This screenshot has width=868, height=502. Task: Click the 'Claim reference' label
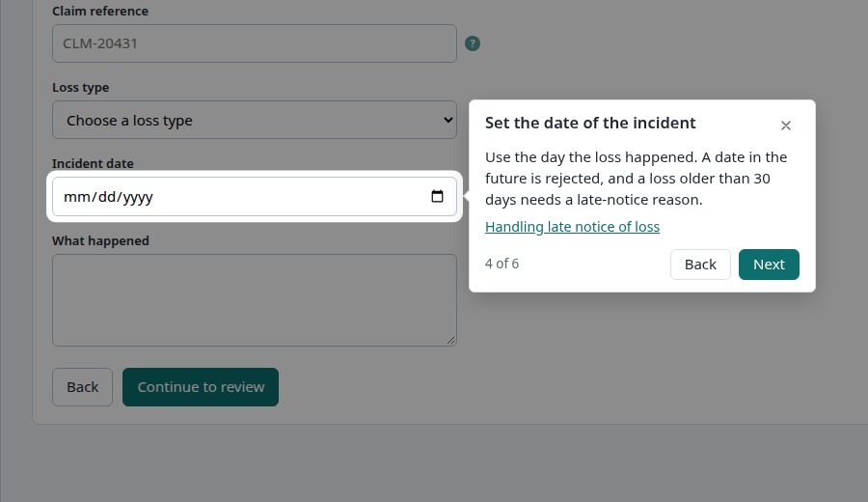(100, 11)
